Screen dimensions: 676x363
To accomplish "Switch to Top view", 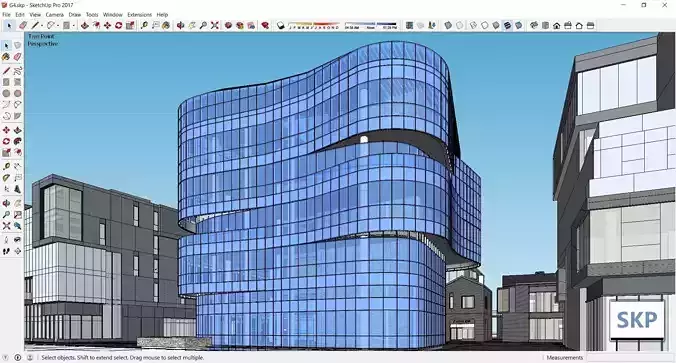I will click(545, 26).
